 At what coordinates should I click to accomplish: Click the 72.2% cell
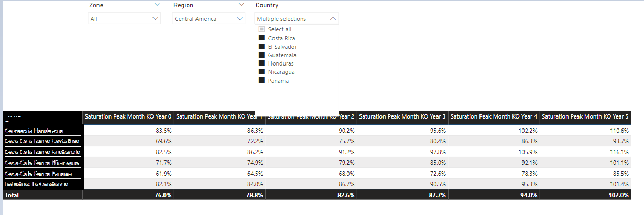(x=220, y=141)
